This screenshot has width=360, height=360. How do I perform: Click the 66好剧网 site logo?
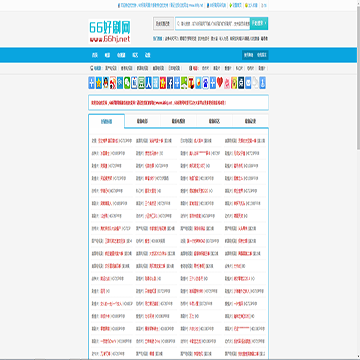point(110,31)
